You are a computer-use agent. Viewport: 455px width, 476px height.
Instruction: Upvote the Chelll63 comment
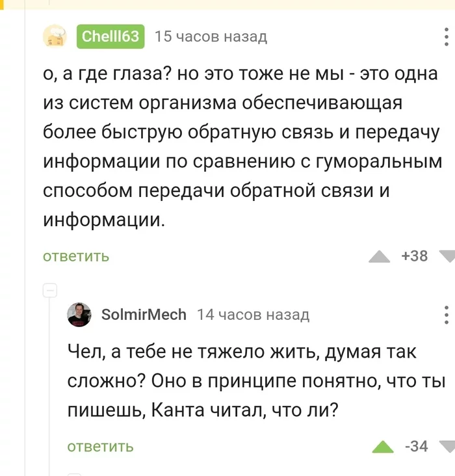[x=379, y=256]
